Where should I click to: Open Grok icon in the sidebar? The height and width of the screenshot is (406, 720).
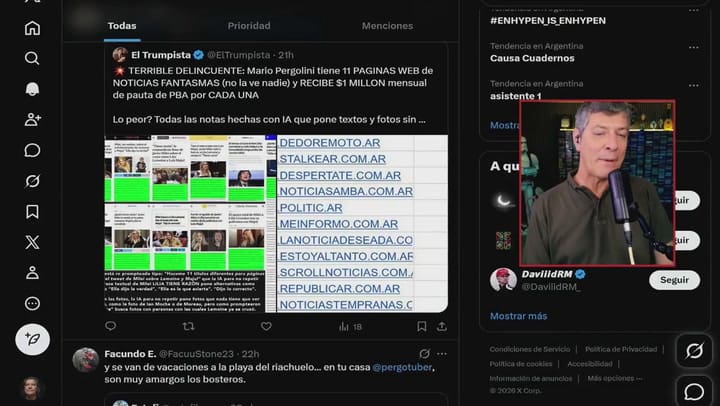click(x=32, y=181)
